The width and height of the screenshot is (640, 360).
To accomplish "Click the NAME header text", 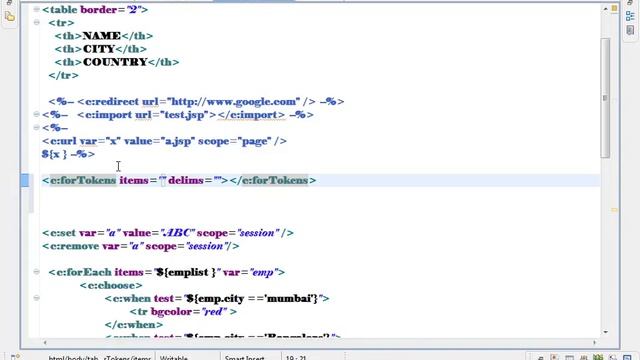I will pos(102,36).
